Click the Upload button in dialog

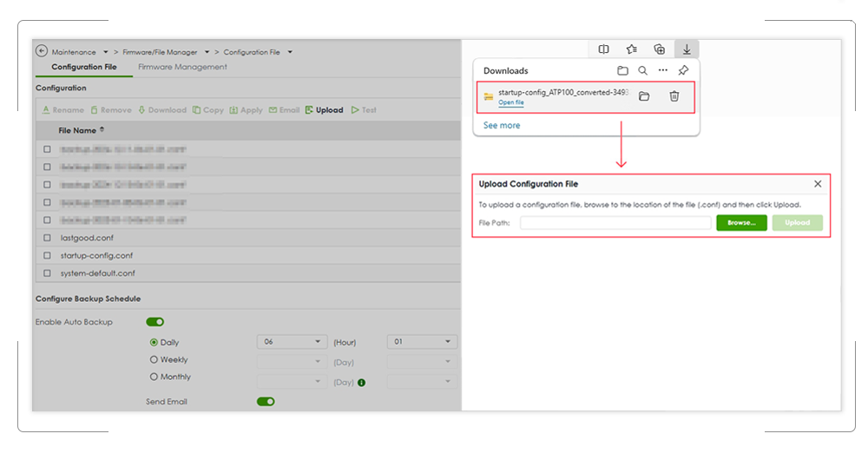click(797, 222)
